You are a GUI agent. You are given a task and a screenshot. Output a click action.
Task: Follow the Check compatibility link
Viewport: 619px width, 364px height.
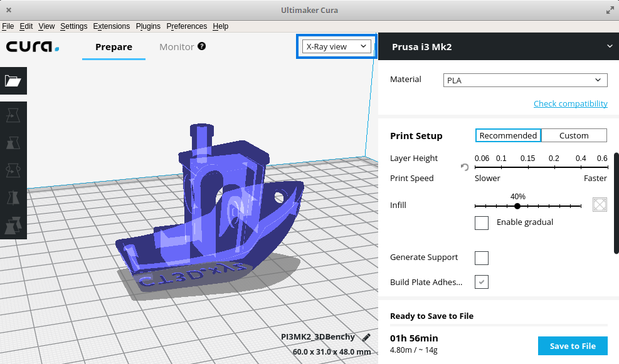pyautogui.click(x=571, y=103)
